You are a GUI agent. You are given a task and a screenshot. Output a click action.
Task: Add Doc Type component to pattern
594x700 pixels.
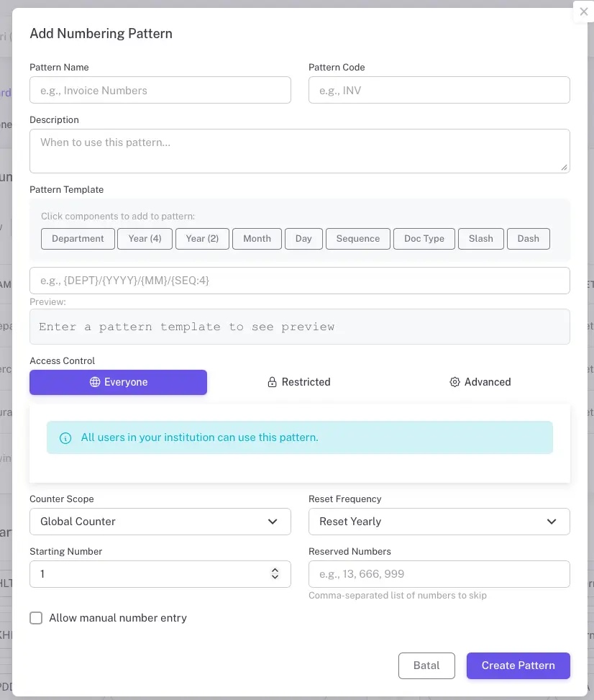(424, 239)
